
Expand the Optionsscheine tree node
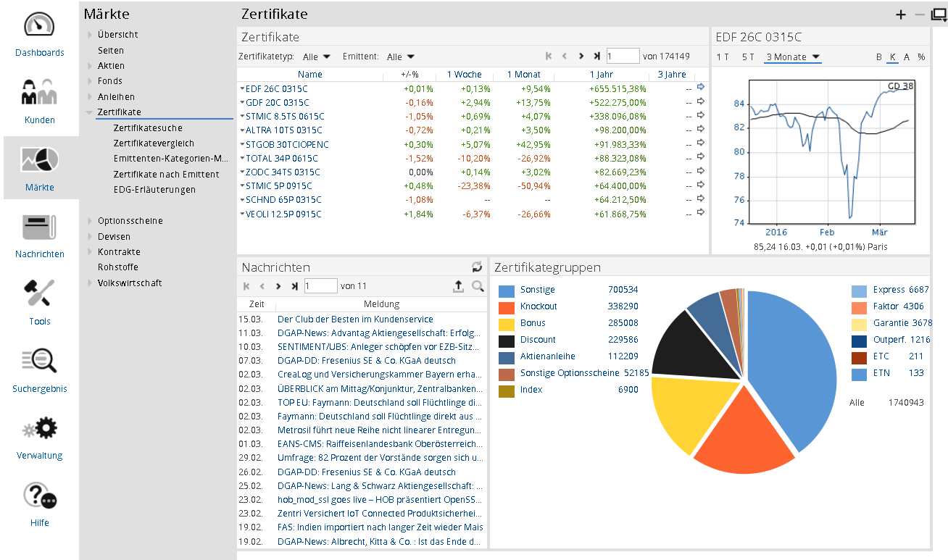(91, 221)
